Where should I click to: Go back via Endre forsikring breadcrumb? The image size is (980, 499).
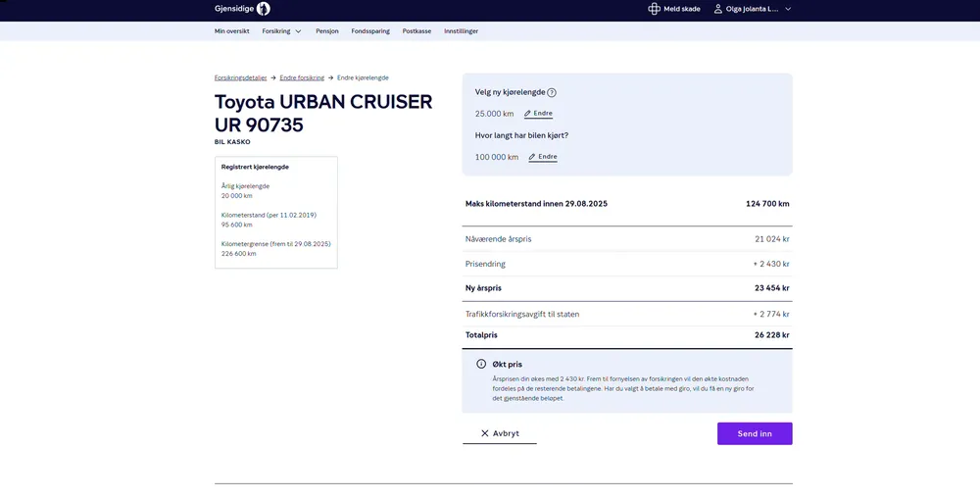click(302, 77)
